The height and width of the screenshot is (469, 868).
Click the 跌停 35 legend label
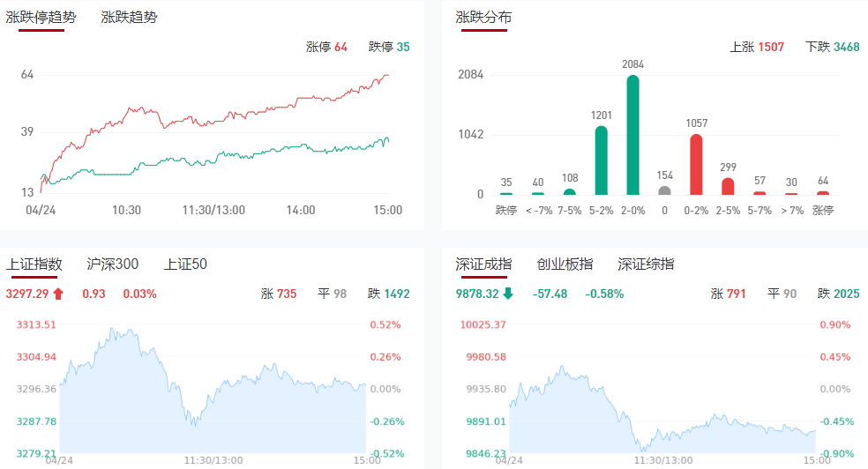pos(389,47)
